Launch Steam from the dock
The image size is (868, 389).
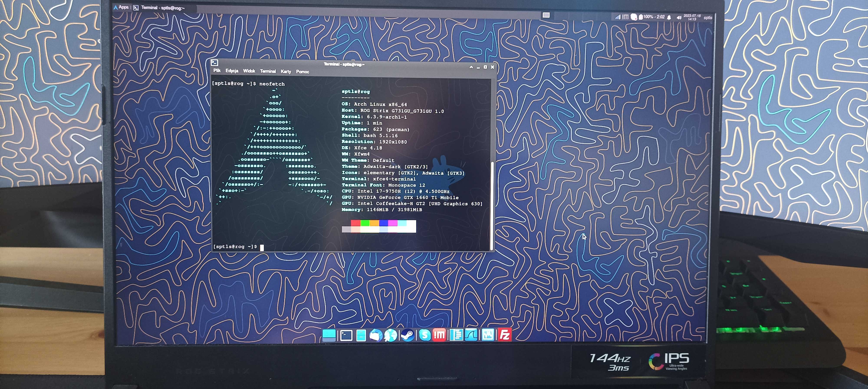[407, 335]
